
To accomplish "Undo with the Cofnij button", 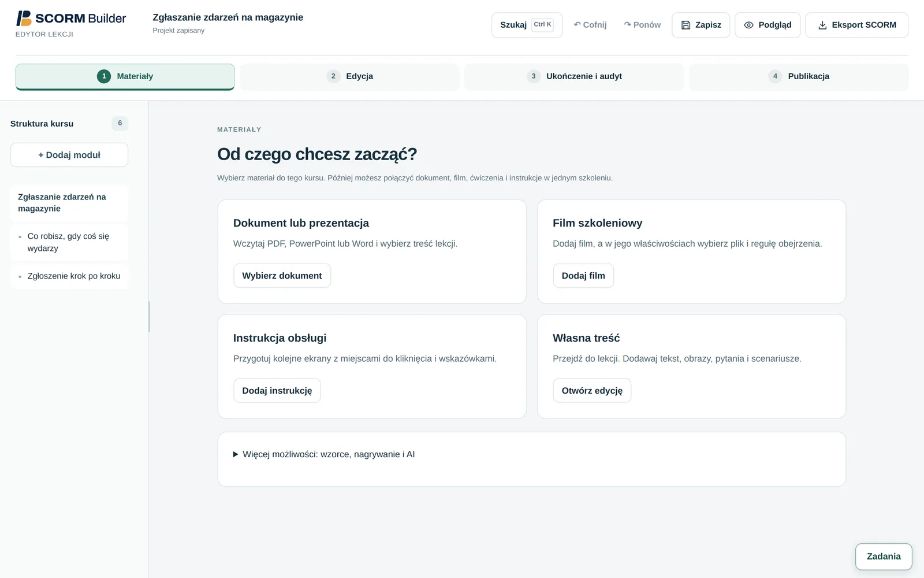I will pos(590,25).
